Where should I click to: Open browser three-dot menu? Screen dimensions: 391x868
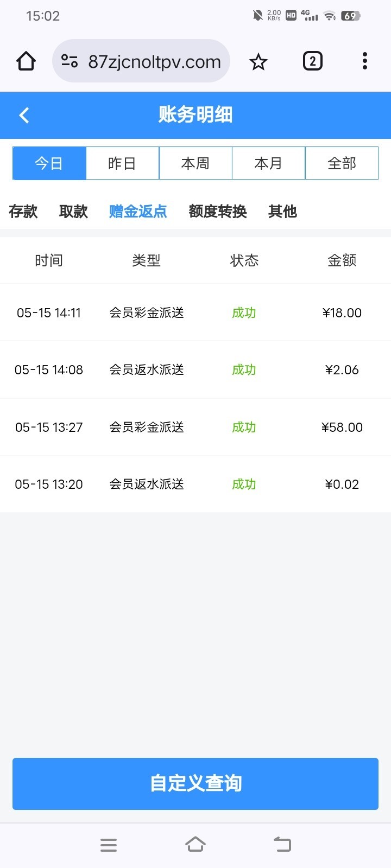click(x=365, y=61)
